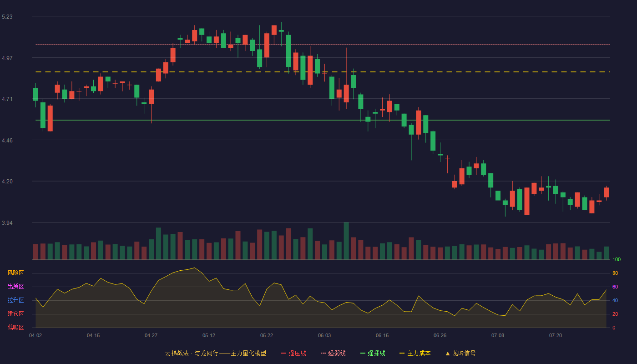Click the 04-27 date label
This screenshot has width=637, height=364.
pos(151,335)
